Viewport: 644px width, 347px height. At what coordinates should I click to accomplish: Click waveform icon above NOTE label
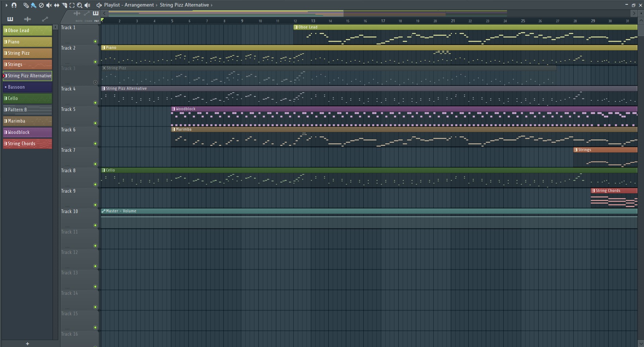click(x=77, y=14)
